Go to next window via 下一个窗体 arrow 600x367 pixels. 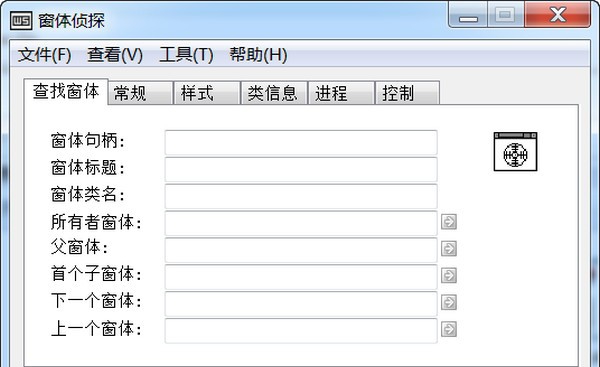pyautogui.click(x=449, y=302)
